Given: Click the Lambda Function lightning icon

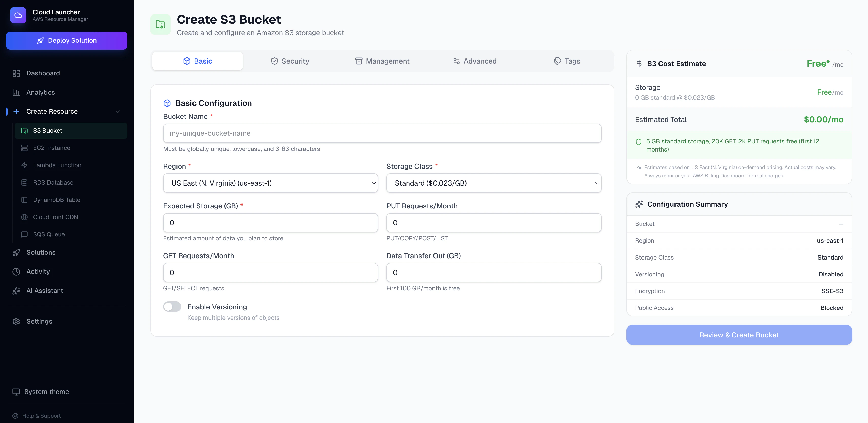Looking at the screenshot, I should [x=24, y=165].
